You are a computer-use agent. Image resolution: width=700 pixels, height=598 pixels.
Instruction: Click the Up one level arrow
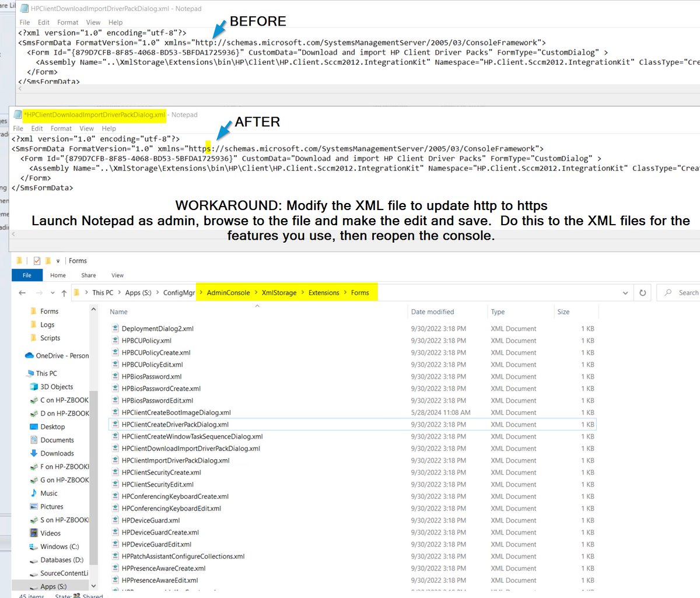click(x=64, y=293)
